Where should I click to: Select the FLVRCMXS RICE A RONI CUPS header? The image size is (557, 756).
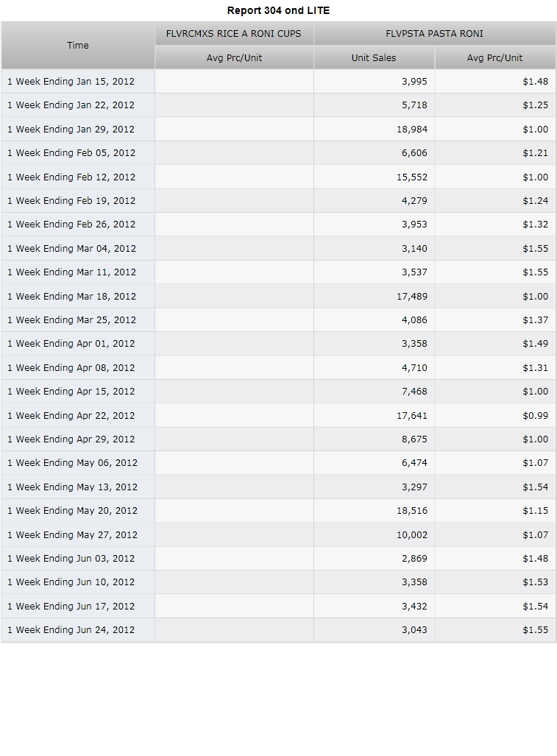(x=234, y=34)
